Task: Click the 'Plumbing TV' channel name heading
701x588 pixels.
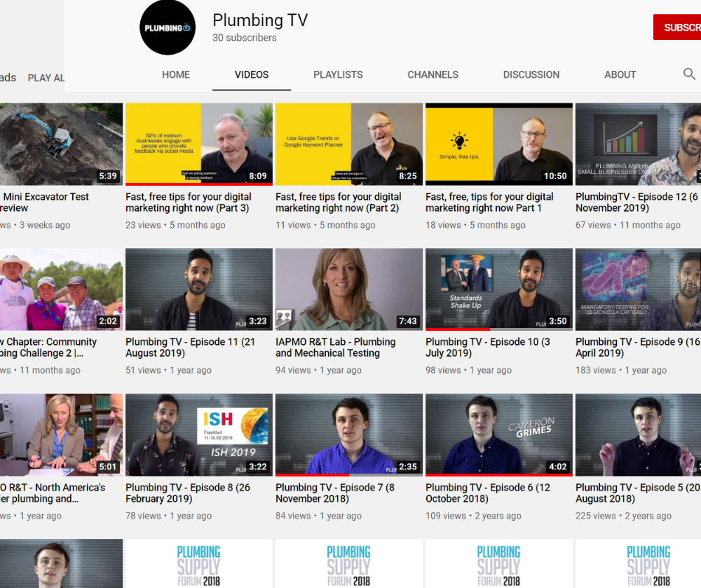Action: coord(260,20)
